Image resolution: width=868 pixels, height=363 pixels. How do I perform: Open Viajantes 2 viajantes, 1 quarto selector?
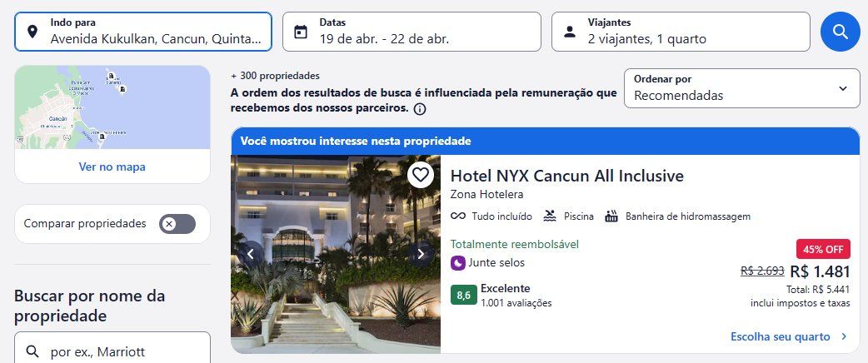tap(681, 32)
